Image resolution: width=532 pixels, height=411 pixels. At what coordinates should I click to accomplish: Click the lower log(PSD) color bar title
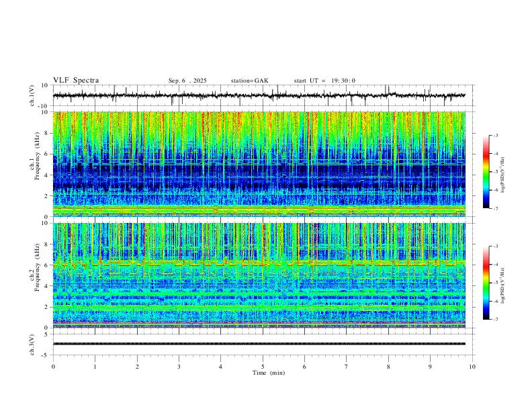tap(503, 285)
